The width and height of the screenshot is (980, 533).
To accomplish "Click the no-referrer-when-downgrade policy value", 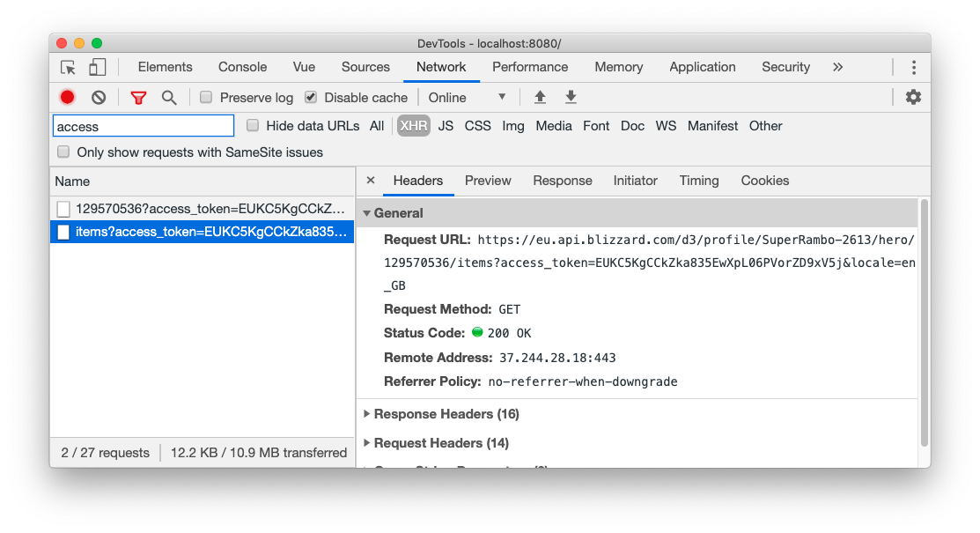I will coord(583,381).
